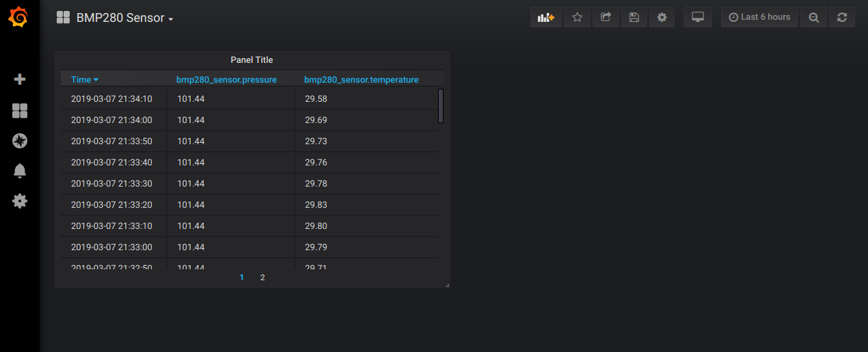Open the Create plus menu in sidebar
868x352 pixels.
pos(20,79)
